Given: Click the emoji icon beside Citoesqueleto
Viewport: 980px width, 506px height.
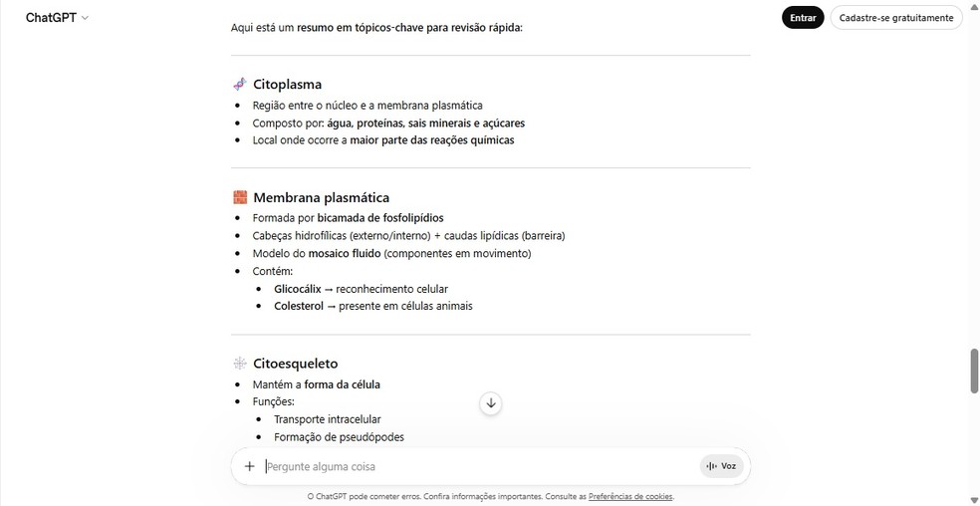Looking at the screenshot, I should click(239, 364).
